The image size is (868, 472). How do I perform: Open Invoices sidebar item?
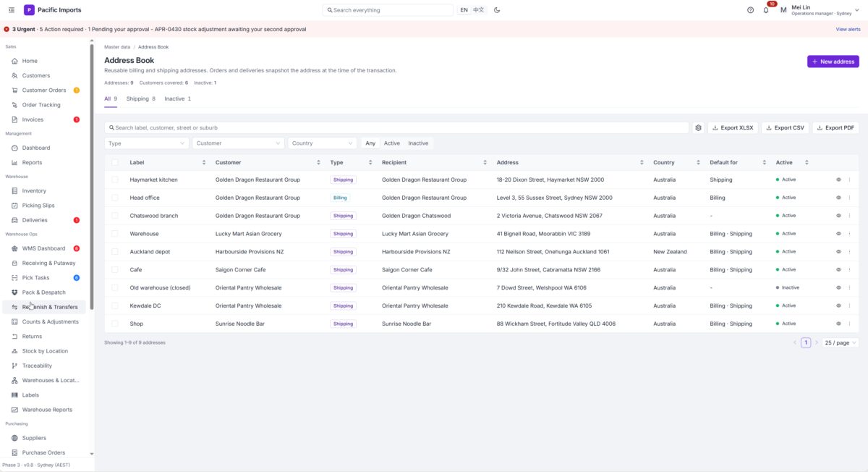pyautogui.click(x=45, y=119)
